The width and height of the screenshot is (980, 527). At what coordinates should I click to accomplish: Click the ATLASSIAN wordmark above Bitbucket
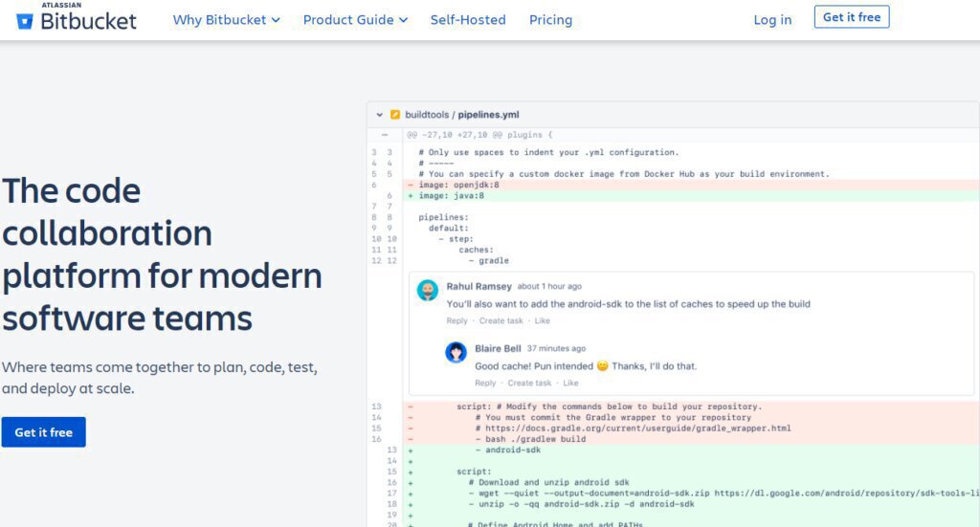(61, 5)
